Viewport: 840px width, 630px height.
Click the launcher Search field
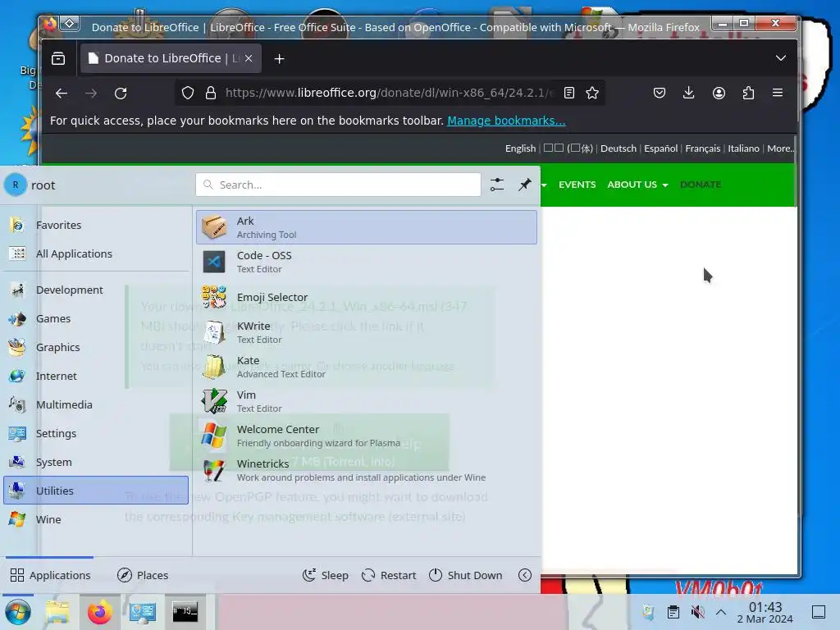tap(338, 185)
